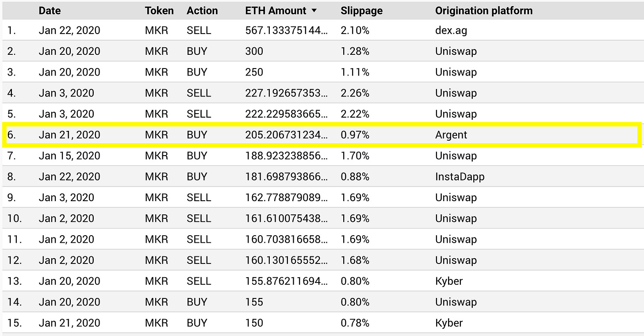
Task: Click the Date column header
Action: pos(50,11)
